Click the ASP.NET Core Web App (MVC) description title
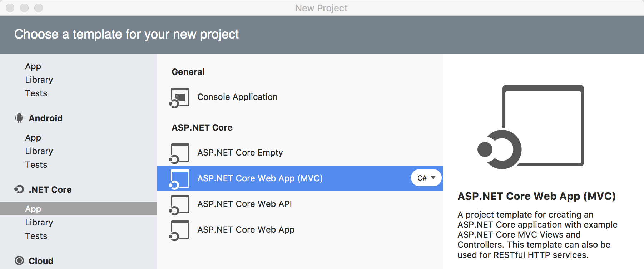The image size is (644, 269). click(537, 196)
